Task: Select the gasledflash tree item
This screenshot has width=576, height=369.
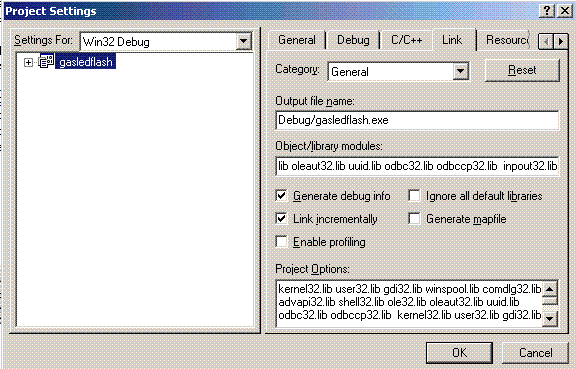Action: 86,62
